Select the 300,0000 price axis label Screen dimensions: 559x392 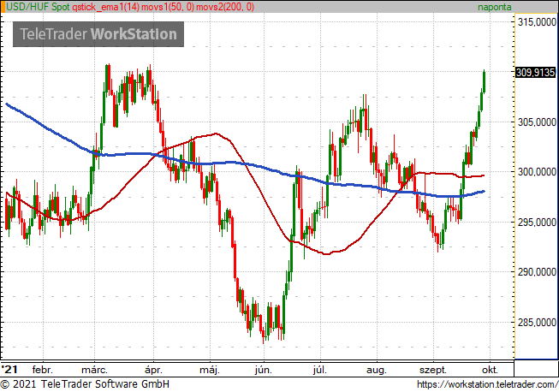pyautogui.click(x=536, y=172)
